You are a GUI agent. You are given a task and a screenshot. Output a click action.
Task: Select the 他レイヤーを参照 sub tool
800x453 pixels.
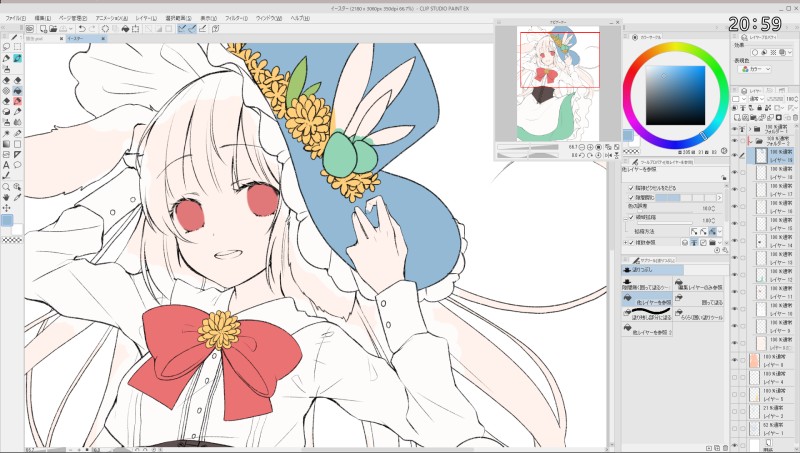[646, 299]
